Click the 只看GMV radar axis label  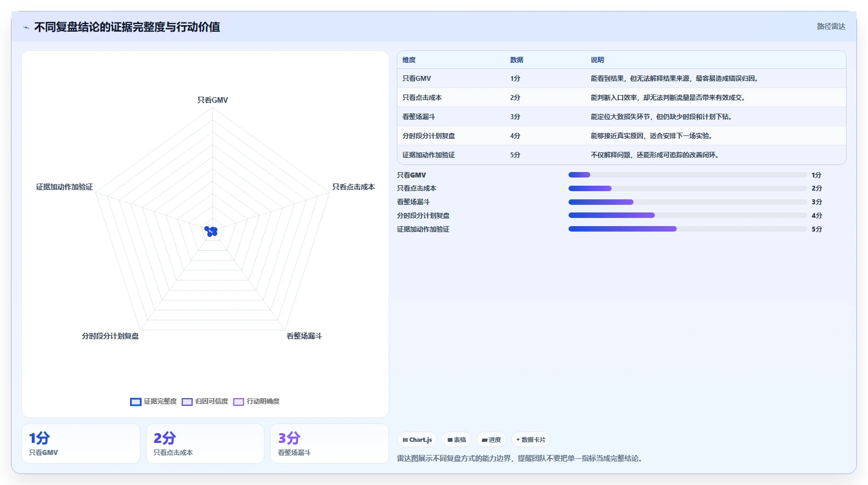(213, 100)
